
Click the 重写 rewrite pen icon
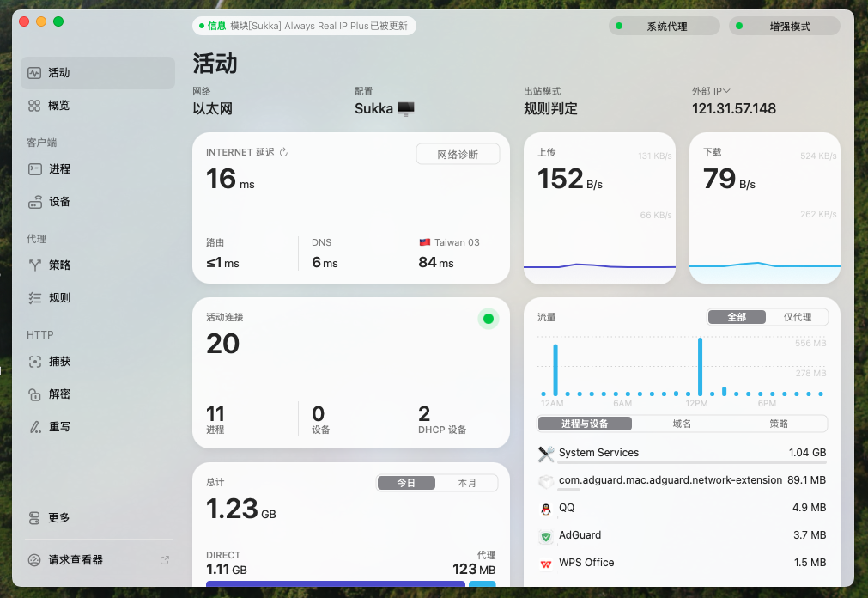point(34,427)
